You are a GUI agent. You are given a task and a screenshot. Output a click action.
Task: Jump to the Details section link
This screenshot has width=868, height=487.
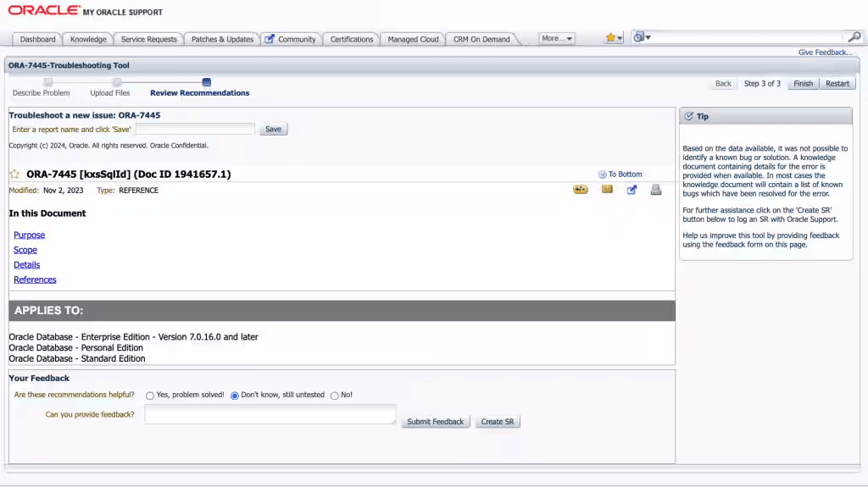26,265
